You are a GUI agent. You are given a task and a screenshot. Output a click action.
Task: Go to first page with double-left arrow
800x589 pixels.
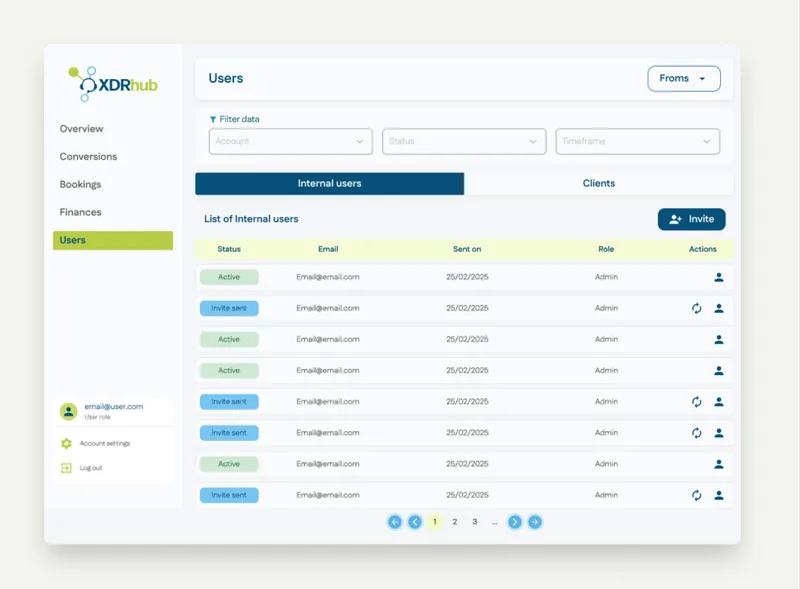(394, 522)
